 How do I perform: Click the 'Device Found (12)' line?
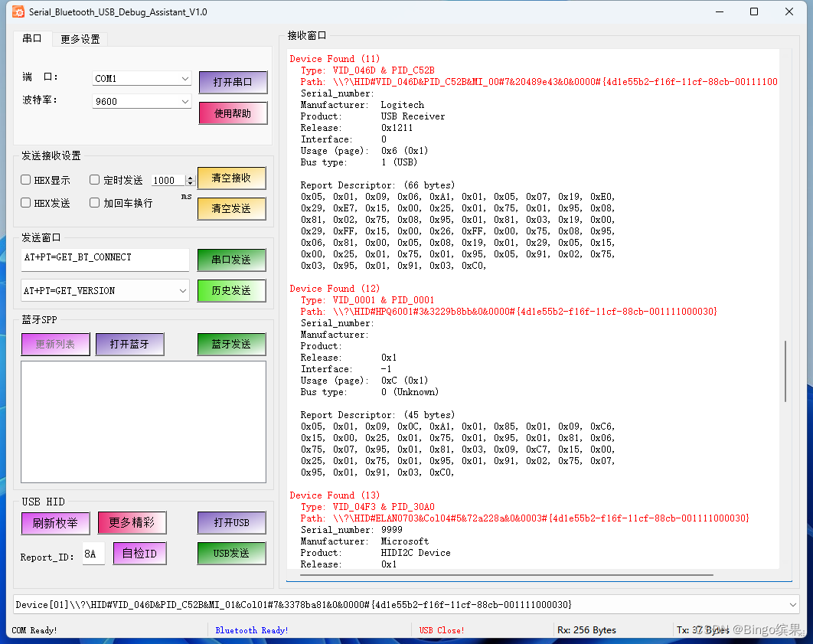[x=335, y=288]
